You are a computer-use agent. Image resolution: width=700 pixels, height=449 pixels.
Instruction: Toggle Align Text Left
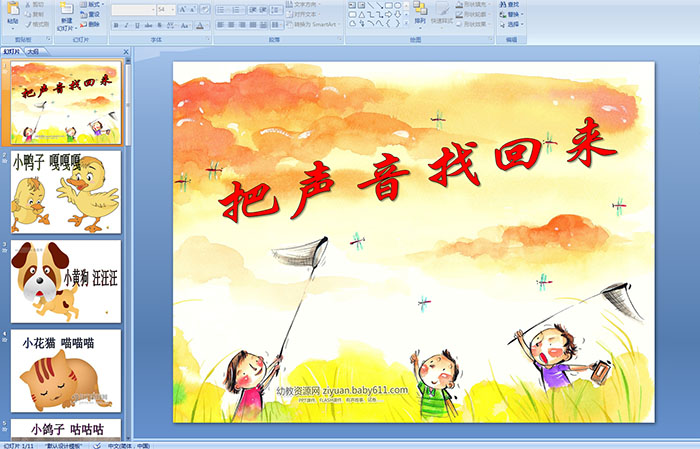(221, 25)
